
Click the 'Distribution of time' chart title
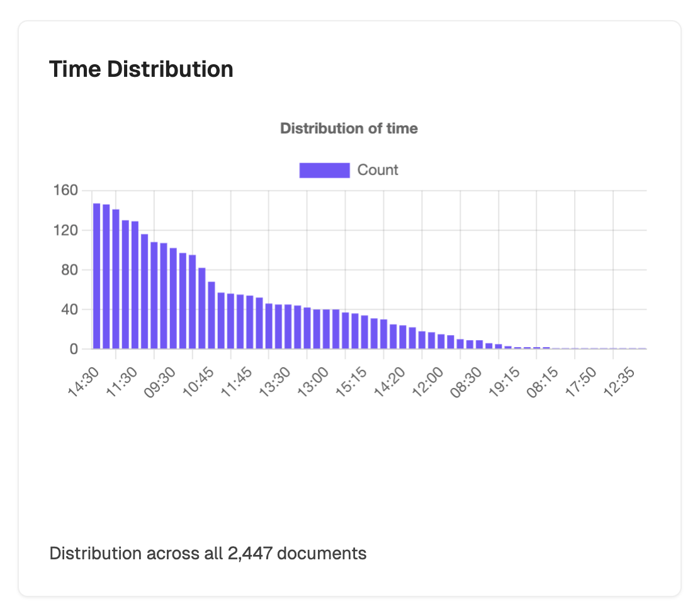(349, 128)
